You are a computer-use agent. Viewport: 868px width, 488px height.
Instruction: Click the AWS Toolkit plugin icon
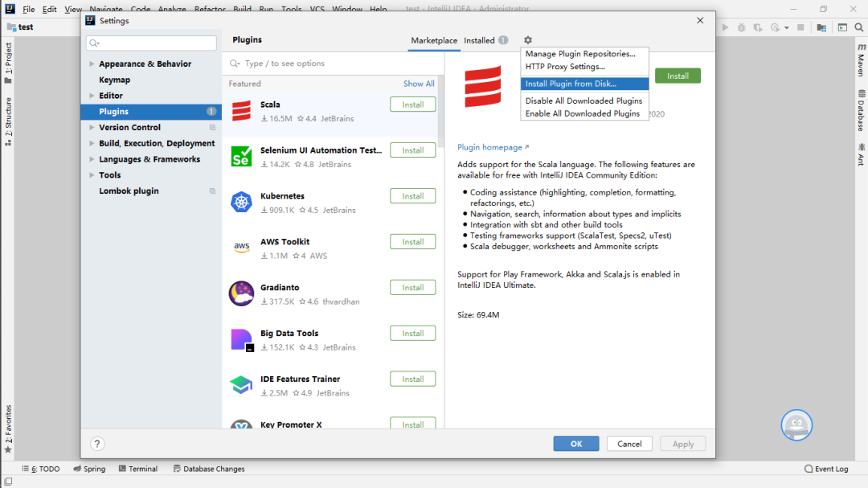[x=241, y=248]
